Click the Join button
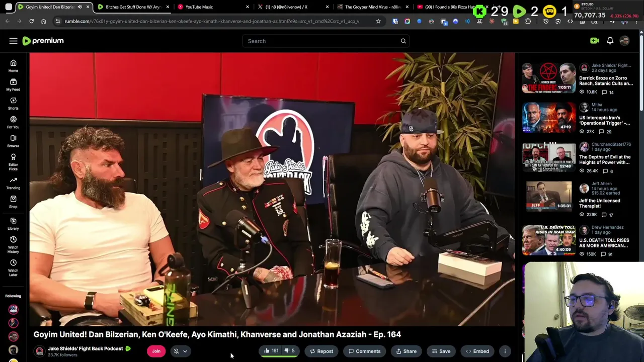The height and width of the screenshot is (362, 644). coord(156,351)
